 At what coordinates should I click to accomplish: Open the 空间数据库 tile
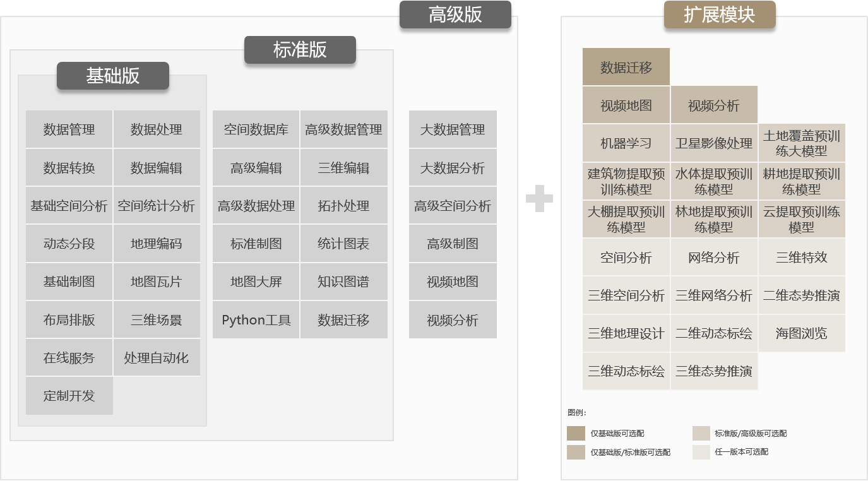pos(256,130)
